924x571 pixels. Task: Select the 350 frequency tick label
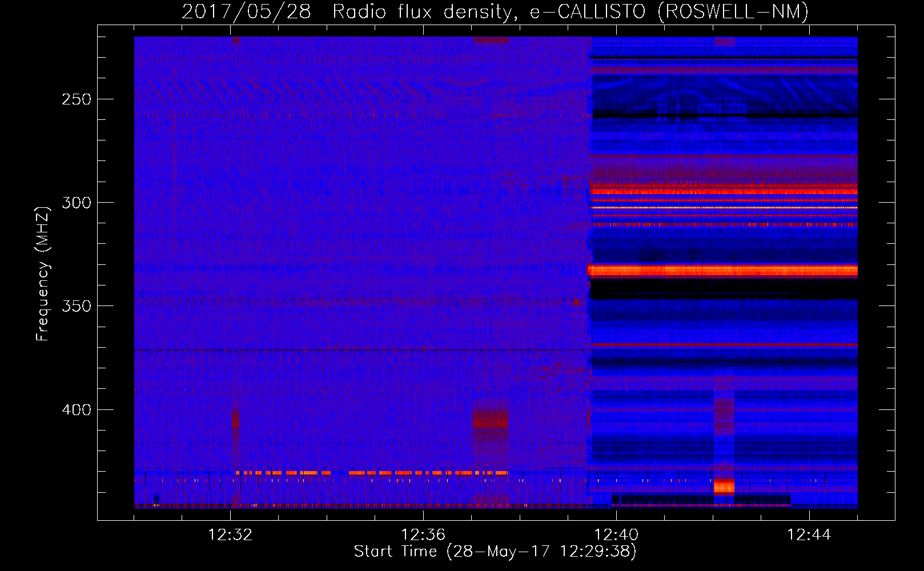tap(77, 306)
